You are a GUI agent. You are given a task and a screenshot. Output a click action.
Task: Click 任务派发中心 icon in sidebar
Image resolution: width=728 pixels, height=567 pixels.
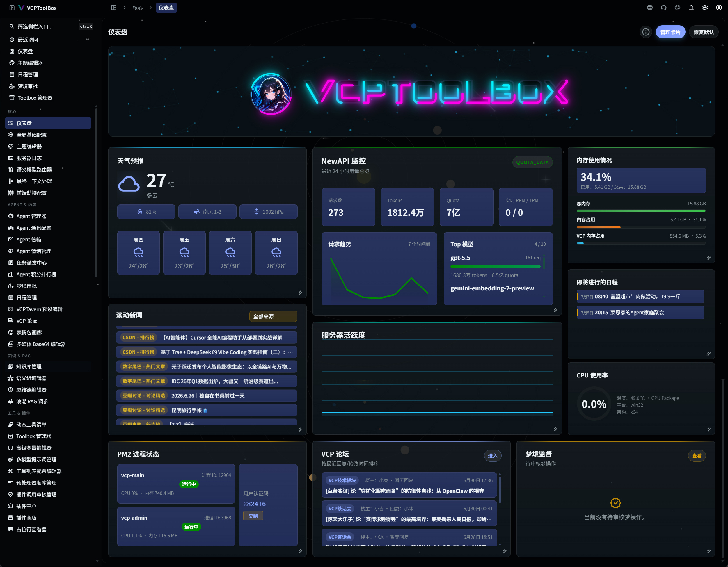pos(11,263)
